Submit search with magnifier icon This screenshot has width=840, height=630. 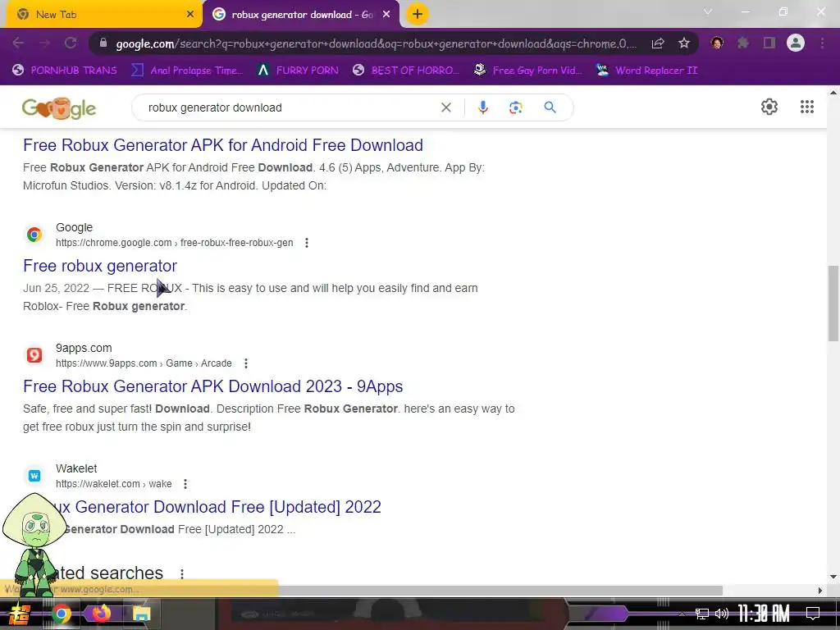(x=550, y=107)
